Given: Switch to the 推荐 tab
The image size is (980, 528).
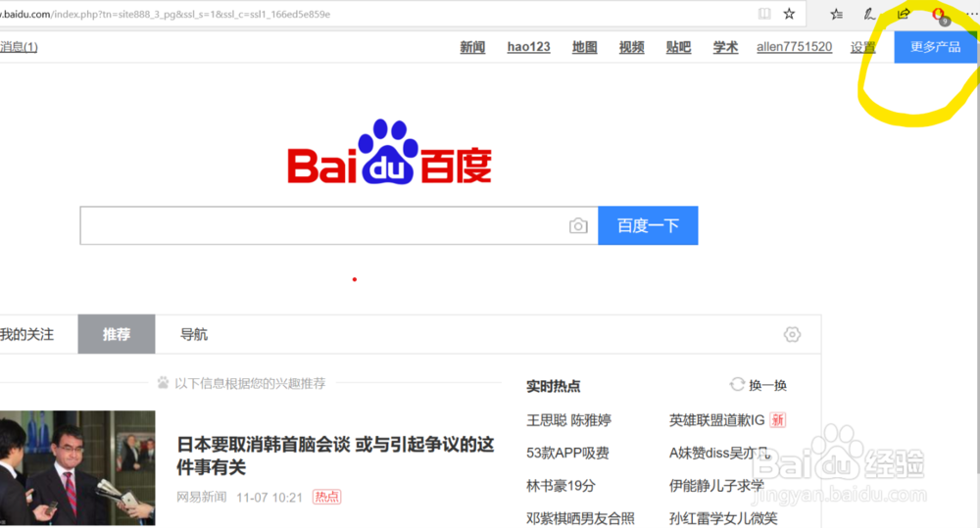Looking at the screenshot, I should pos(117,334).
